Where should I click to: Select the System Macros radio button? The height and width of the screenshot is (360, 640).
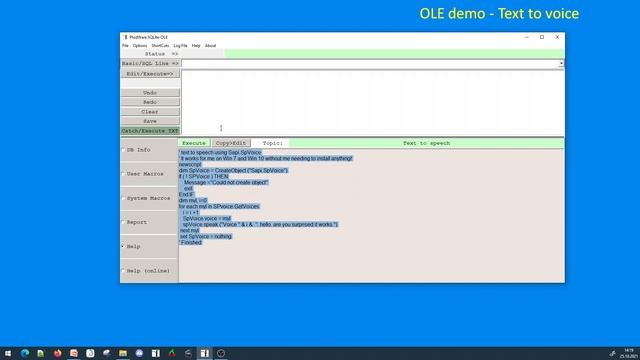tap(123, 198)
